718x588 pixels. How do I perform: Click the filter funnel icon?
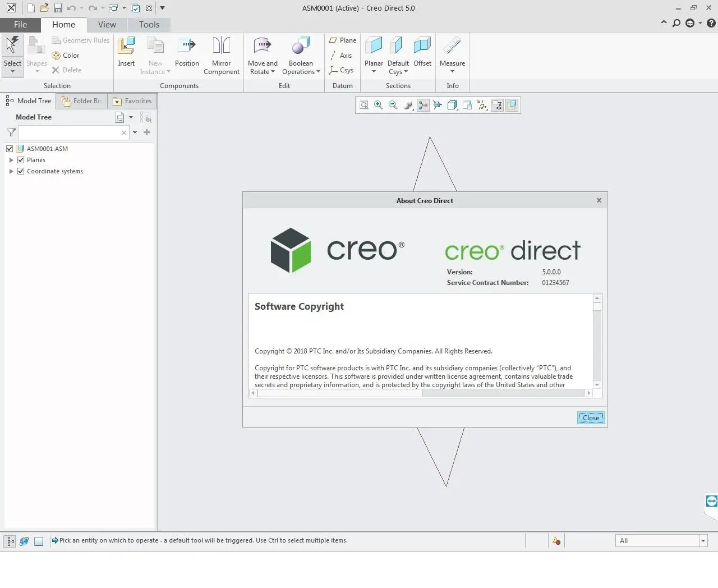pyautogui.click(x=11, y=132)
